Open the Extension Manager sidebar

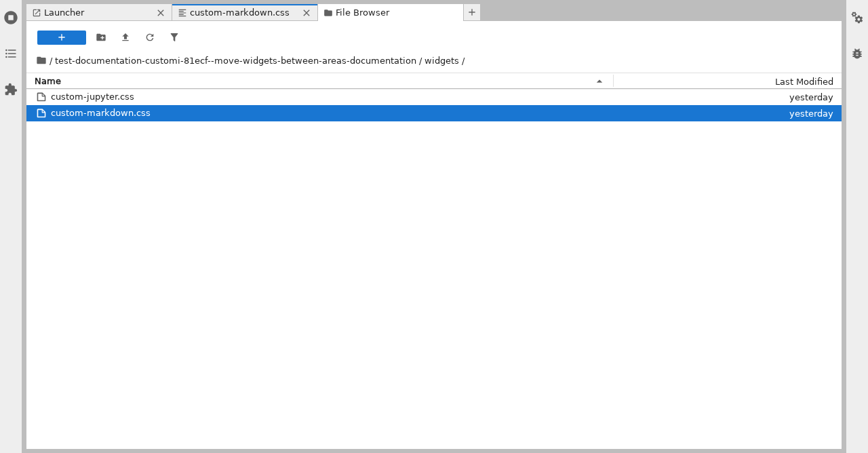(11, 90)
